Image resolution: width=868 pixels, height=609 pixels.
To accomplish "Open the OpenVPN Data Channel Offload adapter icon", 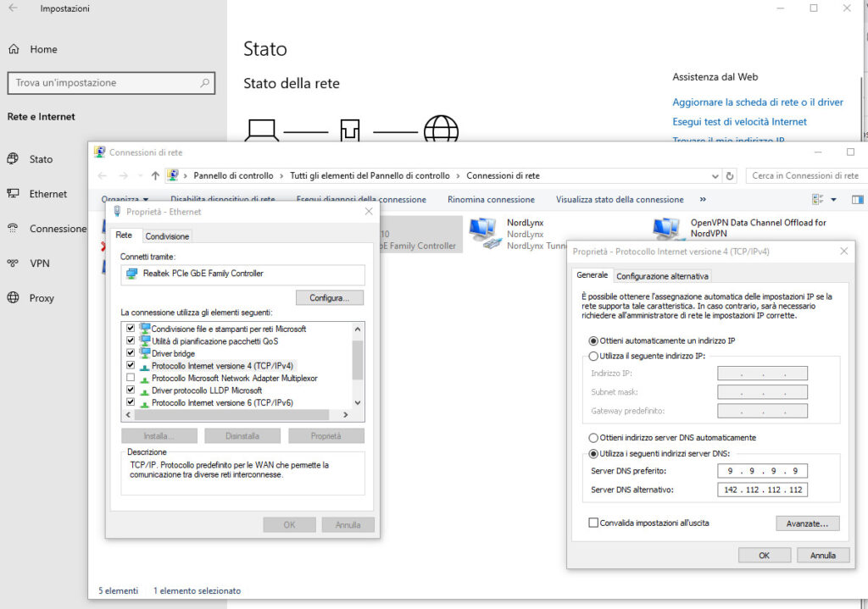I will click(668, 229).
